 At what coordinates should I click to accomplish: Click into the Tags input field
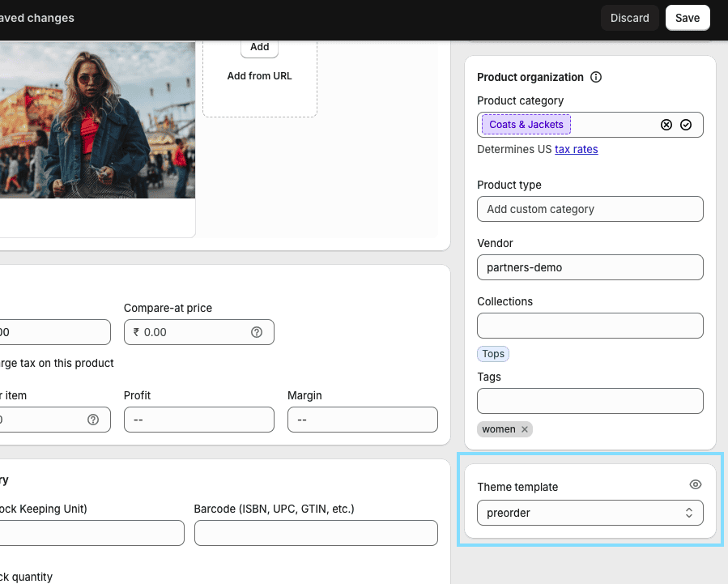coord(590,401)
